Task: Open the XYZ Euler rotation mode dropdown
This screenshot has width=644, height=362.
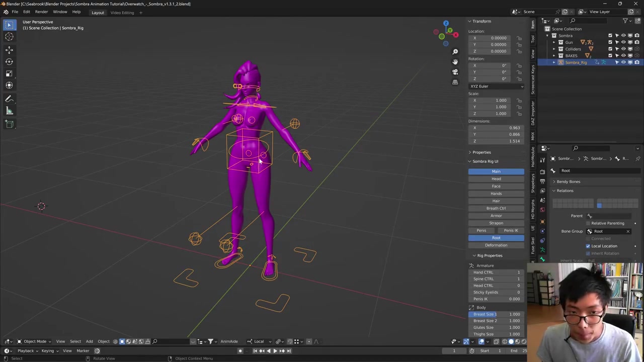Action: (x=496, y=86)
